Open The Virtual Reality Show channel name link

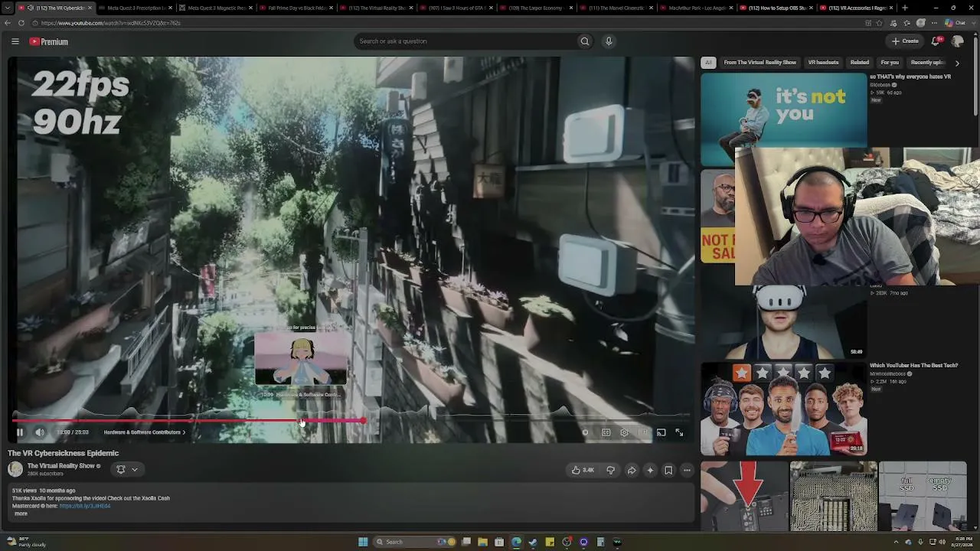coord(61,466)
